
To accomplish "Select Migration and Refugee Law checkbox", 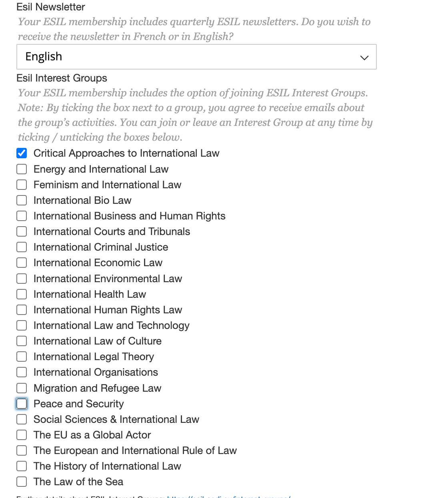I will [22, 388].
